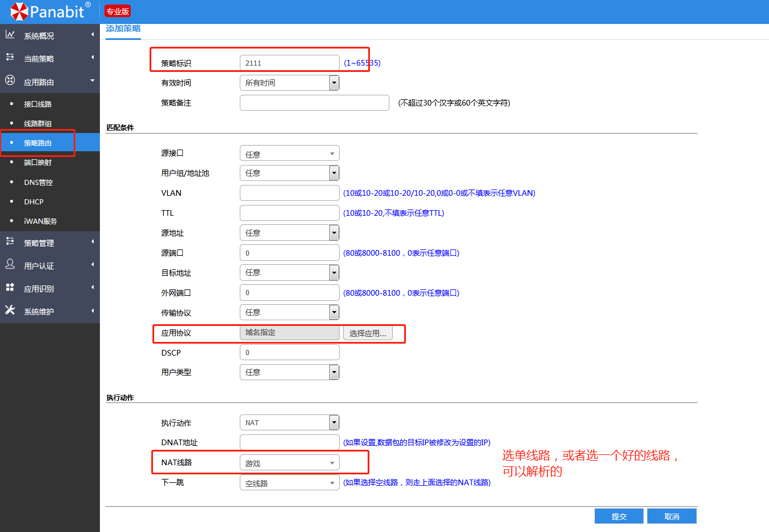Viewport: 769px width, 532px height.
Task: Click the 策略管理 sidebar icon
Action: (10, 242)
